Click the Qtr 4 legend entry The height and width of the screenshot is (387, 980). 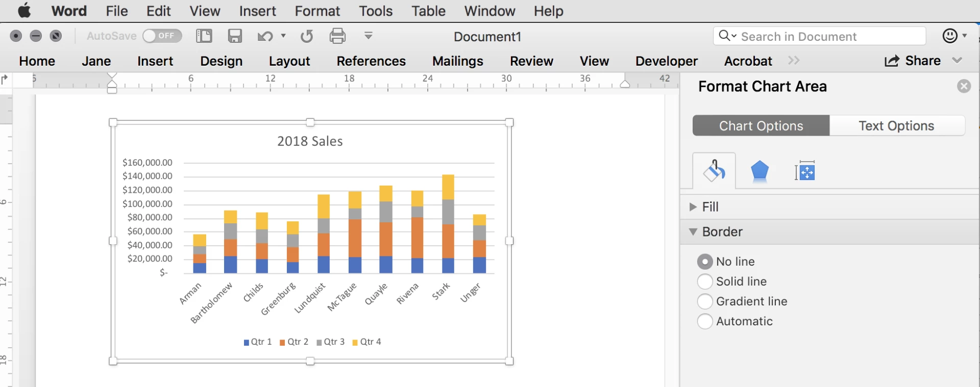(367, 342)
